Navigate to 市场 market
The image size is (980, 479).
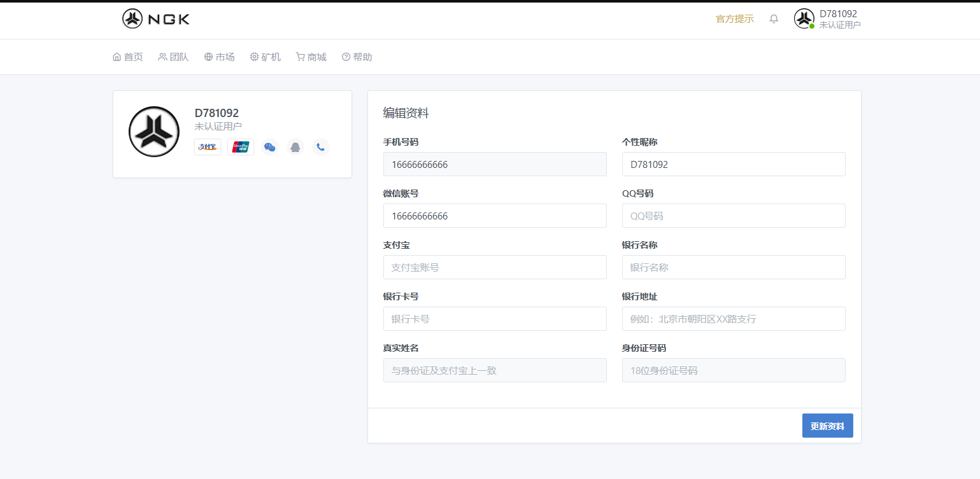pos(220,57)
